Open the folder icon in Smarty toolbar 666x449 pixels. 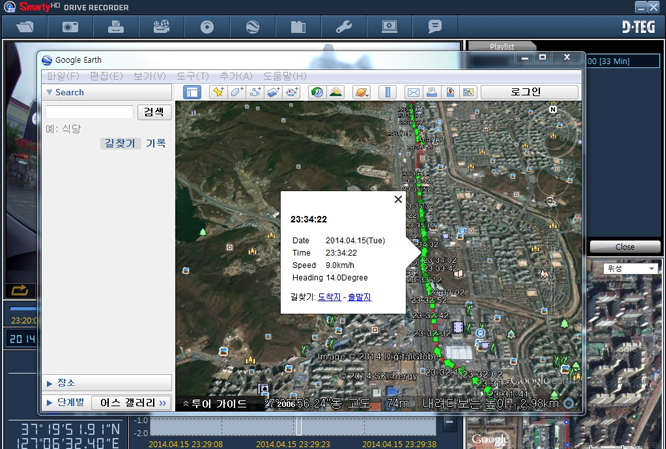coord(25,27)
